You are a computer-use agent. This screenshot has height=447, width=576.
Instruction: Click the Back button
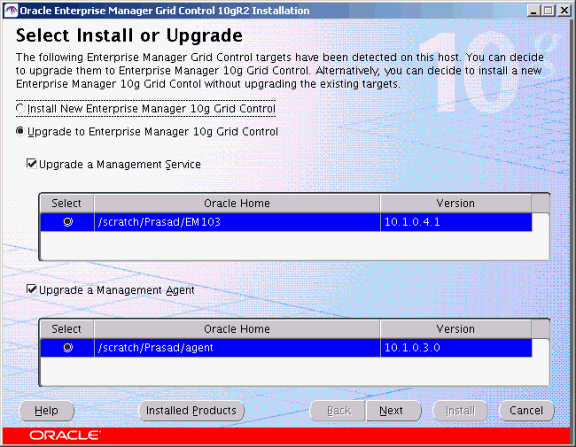tap(338, 410)
